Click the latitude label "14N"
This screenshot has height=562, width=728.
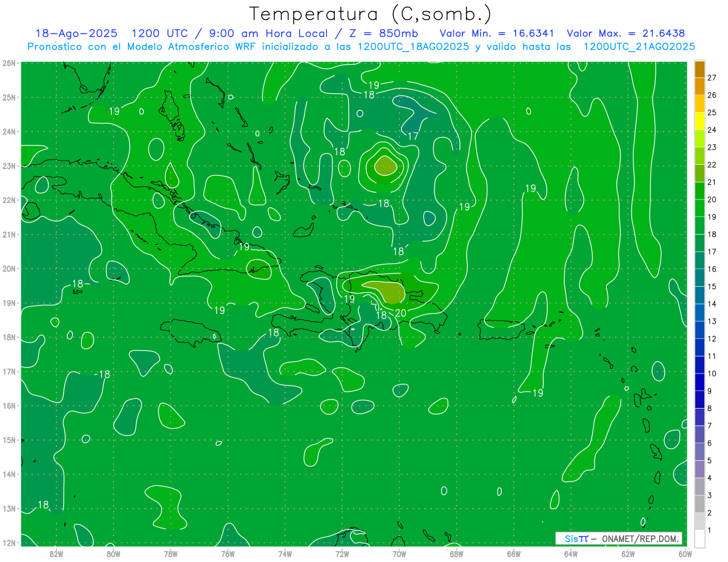pos(9,474)
